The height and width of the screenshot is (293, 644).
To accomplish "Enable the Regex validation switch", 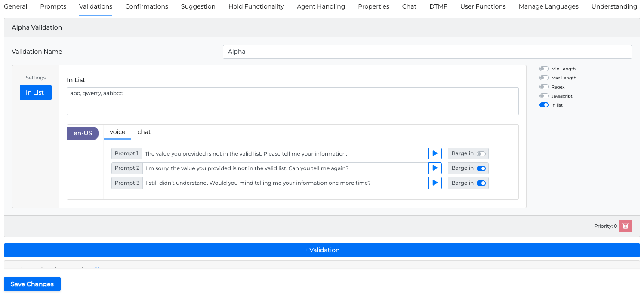I will (544, 87).
